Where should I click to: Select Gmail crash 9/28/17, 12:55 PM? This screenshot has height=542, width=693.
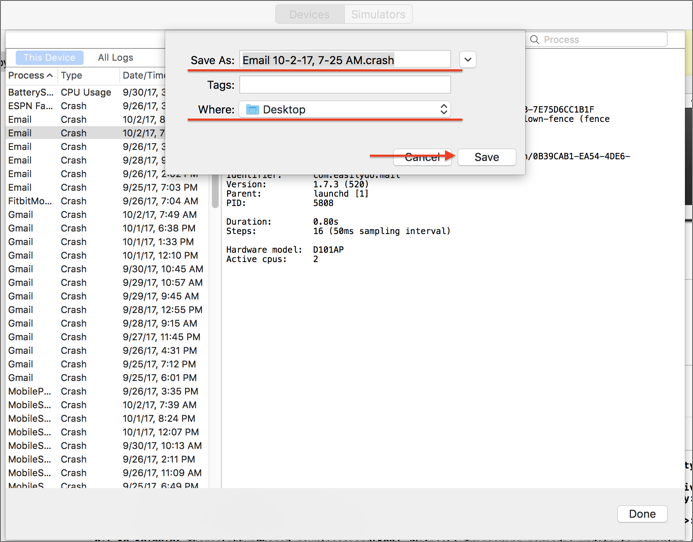click(107, 310)
